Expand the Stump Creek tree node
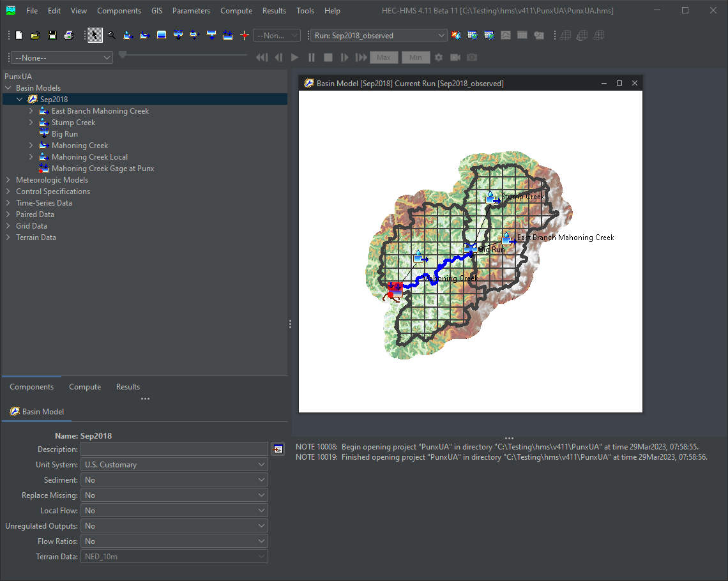728x581 pixels. click(x=31, y=123)
